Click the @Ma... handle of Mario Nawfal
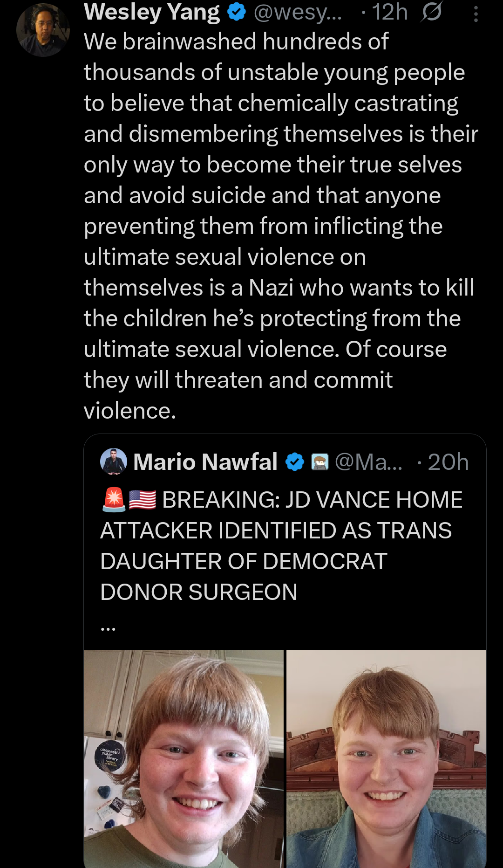Image resolution: width=503 pixels, height=868 pixels. pos(368,462)
